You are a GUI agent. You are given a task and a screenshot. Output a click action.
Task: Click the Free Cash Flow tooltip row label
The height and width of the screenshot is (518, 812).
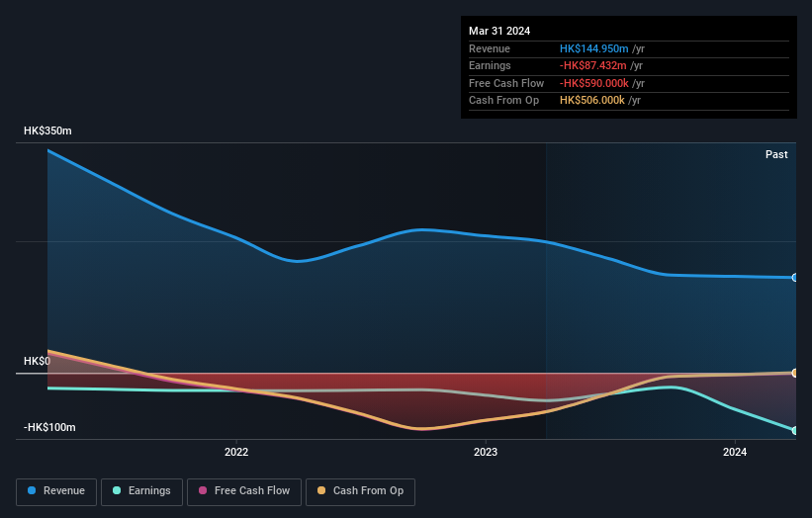tap(506, 83)
